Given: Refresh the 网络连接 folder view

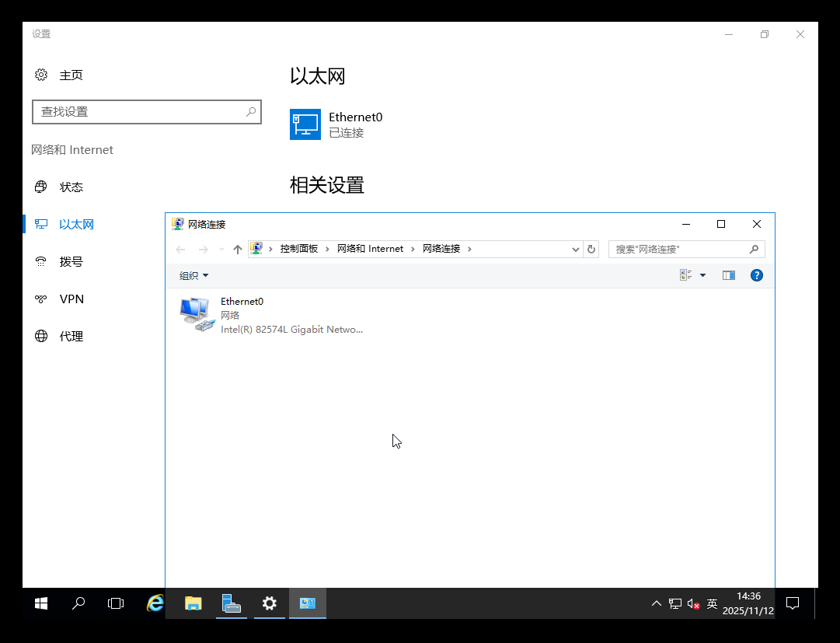Looking at the screenshot, I should point(591,249).
